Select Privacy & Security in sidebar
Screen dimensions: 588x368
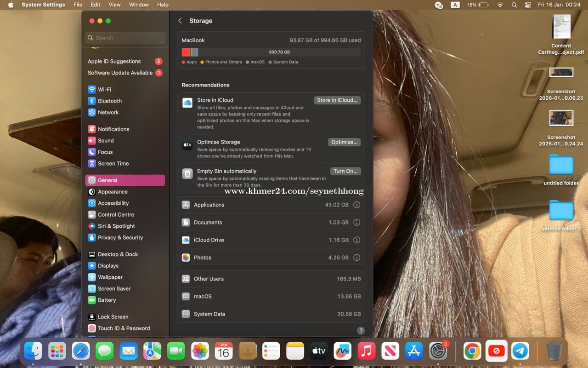pos(120,237)
